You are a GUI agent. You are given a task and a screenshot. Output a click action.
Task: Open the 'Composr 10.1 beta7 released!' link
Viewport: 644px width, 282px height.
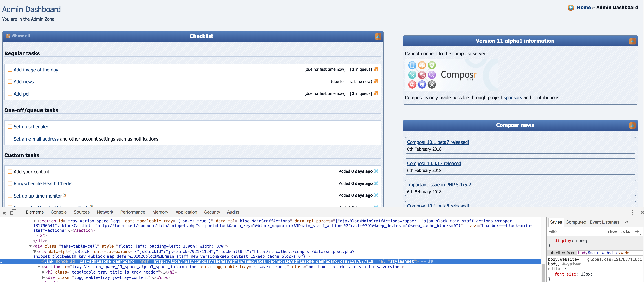point(438,142)
